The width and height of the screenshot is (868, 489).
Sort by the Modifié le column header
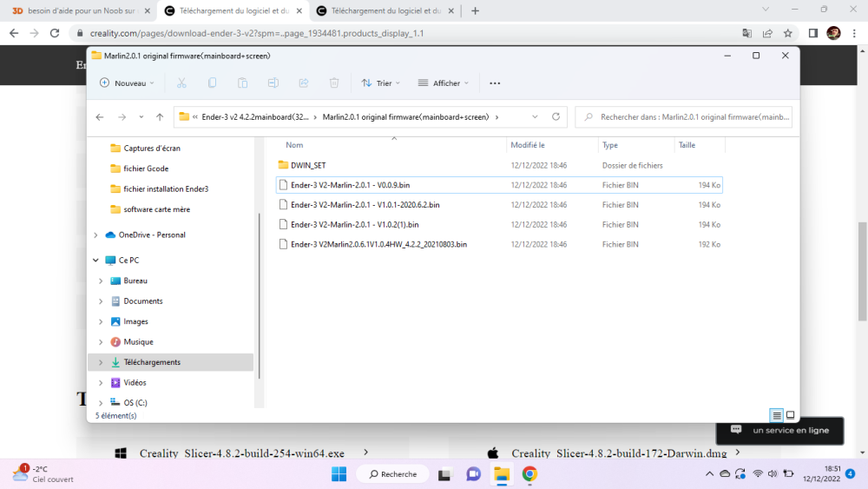528,145
